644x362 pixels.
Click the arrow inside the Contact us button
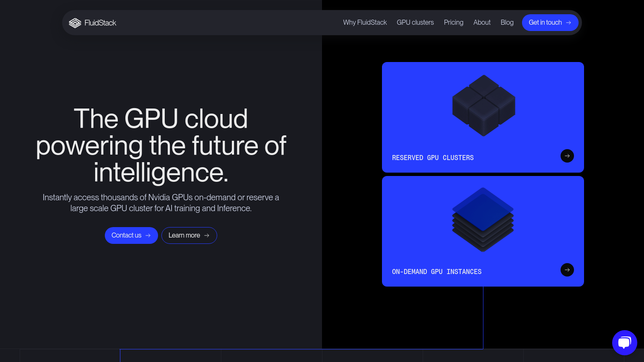click(149, 235)
